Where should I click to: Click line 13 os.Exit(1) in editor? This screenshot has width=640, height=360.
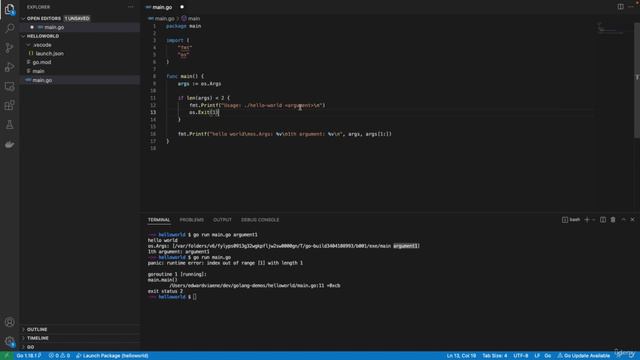[204, 112]
